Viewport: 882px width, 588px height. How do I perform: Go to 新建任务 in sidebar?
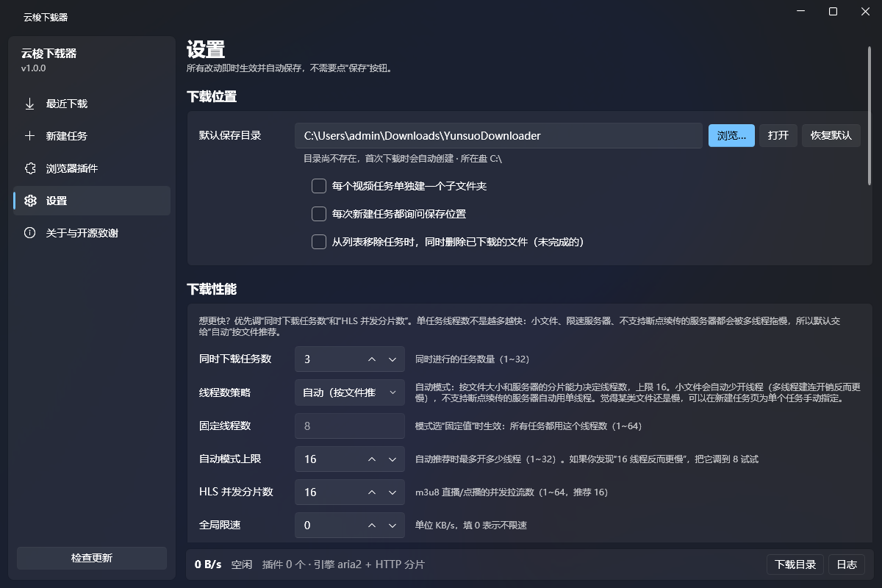(92, 136)
